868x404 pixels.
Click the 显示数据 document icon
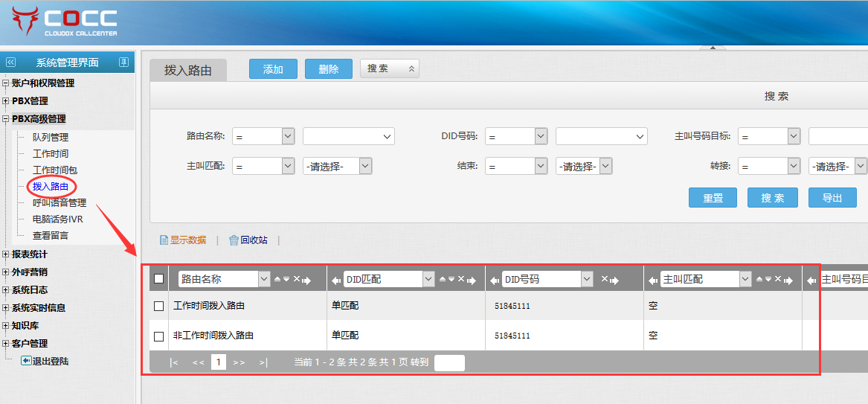coord(164,240)
